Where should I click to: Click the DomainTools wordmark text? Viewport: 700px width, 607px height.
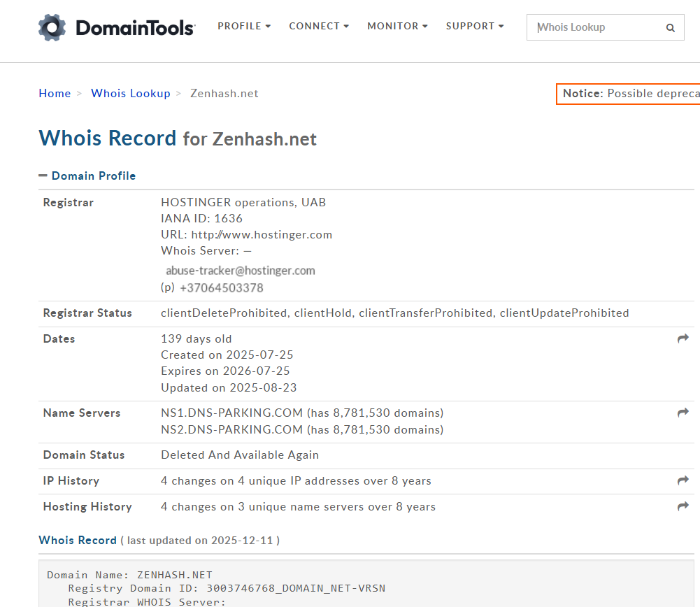(x=135, y=28)
